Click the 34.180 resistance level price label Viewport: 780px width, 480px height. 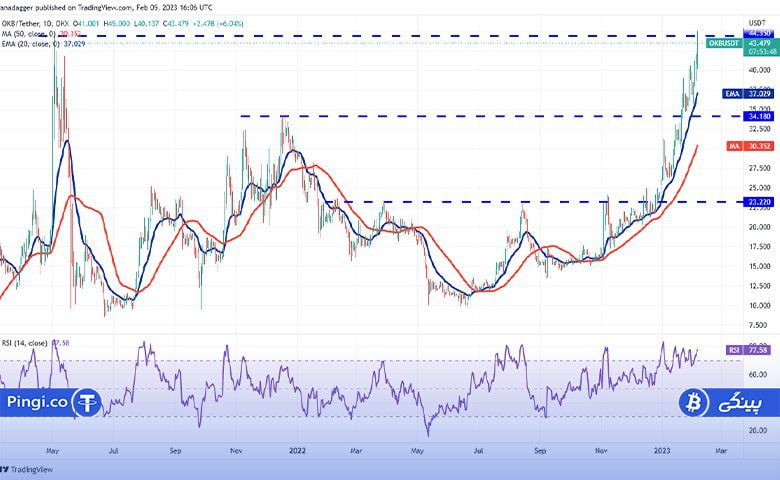[x=758, y=116]
